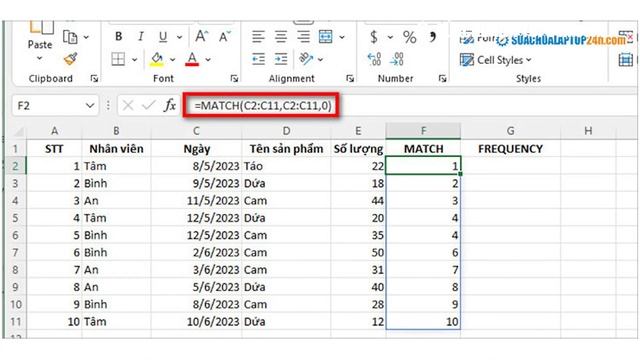Apply the red Font Color
The height and width of the screenshot is (360, 640).
pos(192,60)
